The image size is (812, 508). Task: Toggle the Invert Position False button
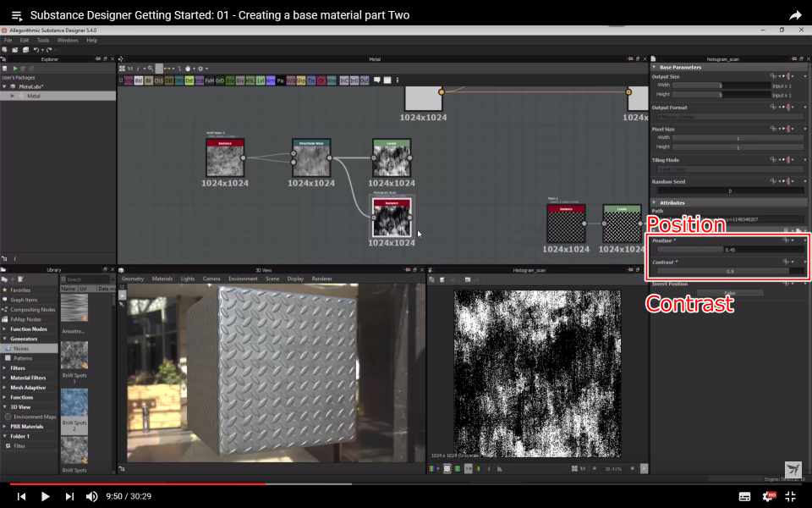click(x=730, y=294)
